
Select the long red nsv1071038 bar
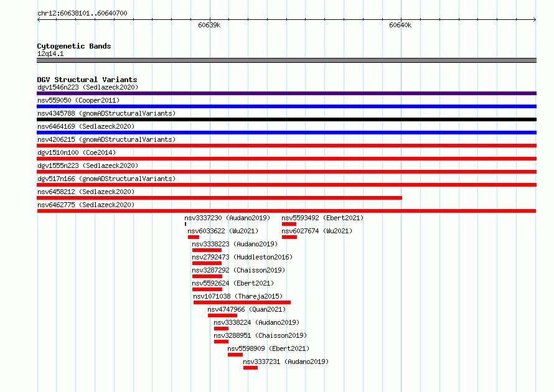242,302
